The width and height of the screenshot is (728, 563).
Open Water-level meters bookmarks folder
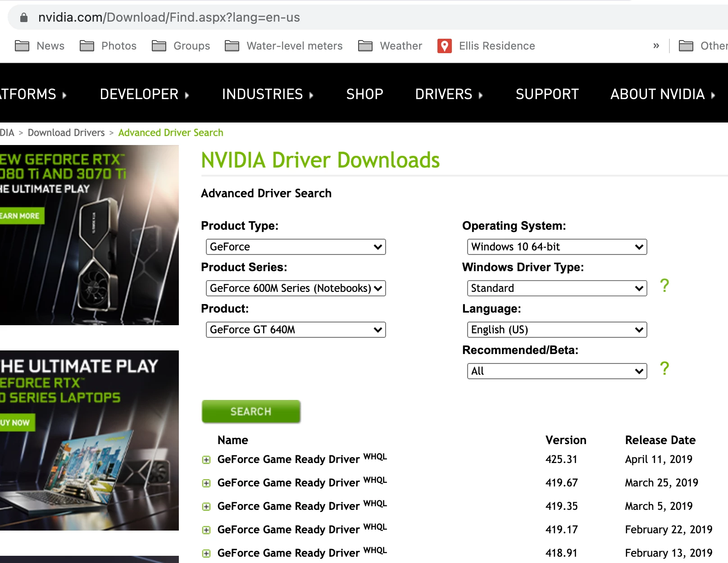[x=284, y=46]
